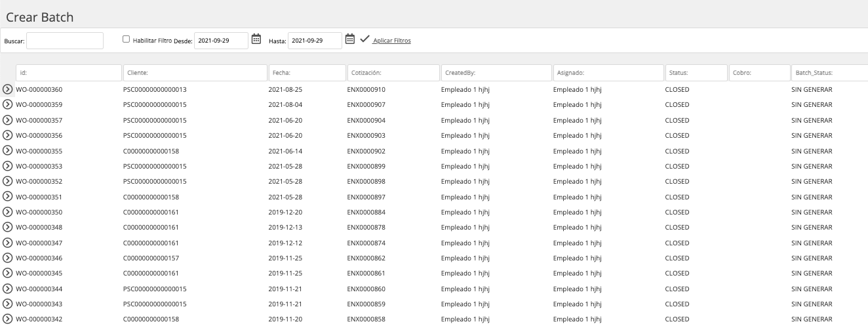Click client PSC00000000000013 cell

coord(155,89)
